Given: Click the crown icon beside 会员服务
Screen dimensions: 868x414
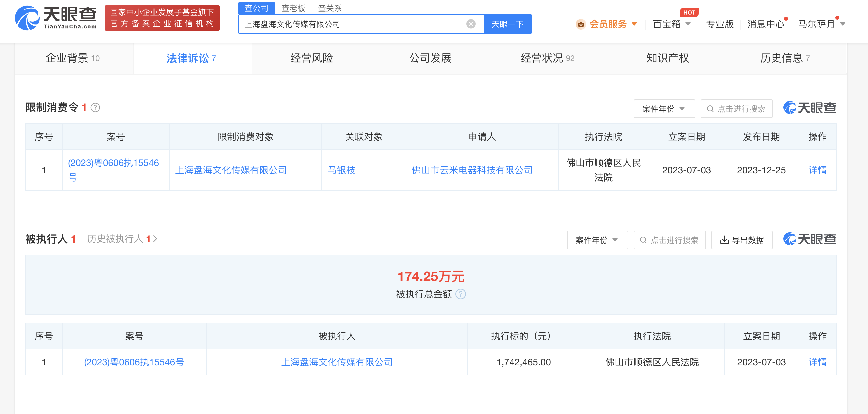Looking at the screenshot, I should (580, 24).
